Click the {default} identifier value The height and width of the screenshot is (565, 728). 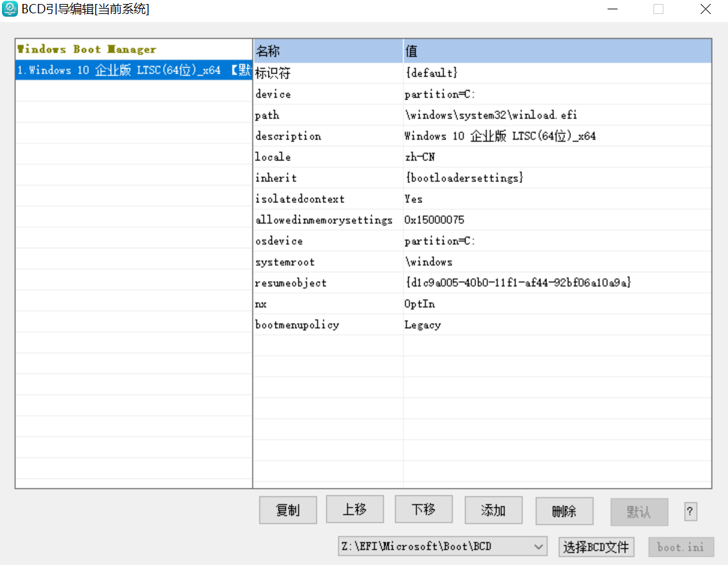431,73
